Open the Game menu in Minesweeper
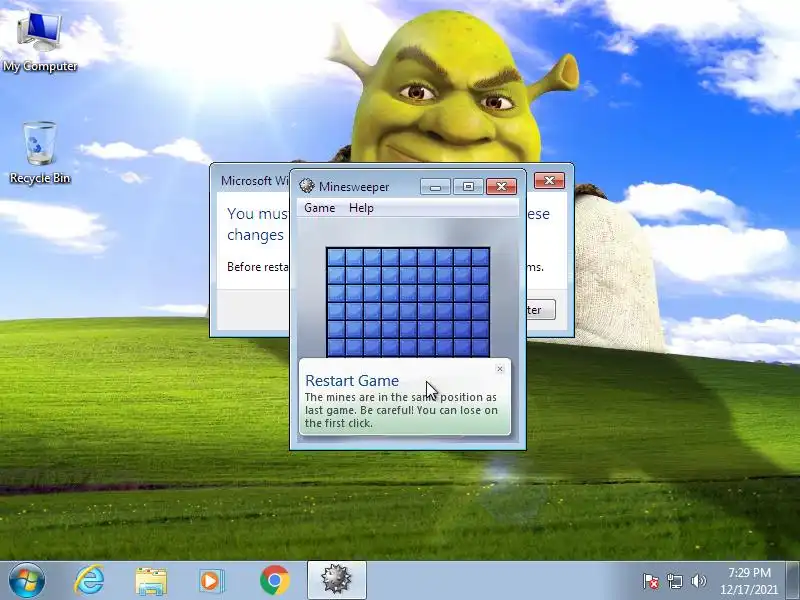 319,208
